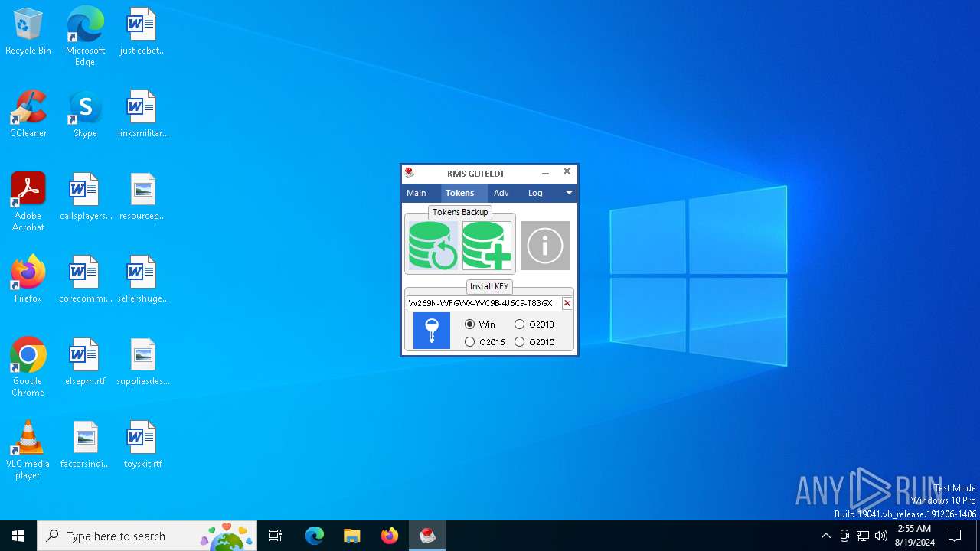Switch to the Main tab

click(x=416, y=193)
